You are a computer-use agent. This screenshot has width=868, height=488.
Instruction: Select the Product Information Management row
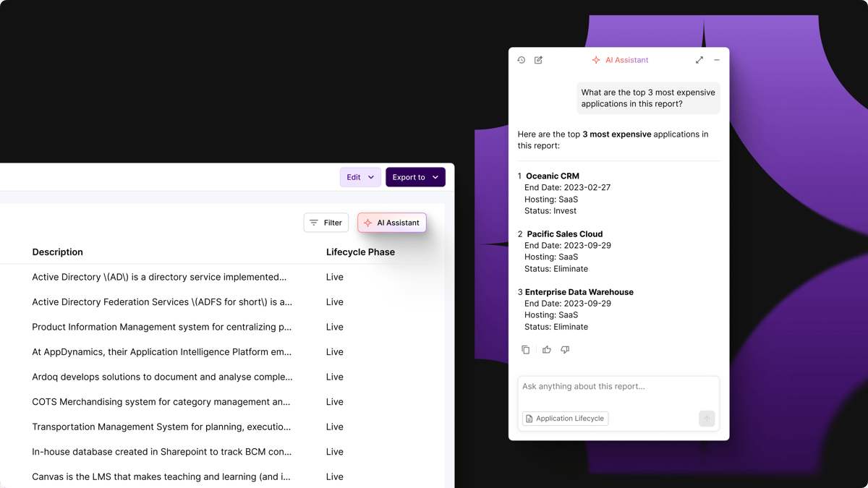pyautogui.click(x=162, y=327)
